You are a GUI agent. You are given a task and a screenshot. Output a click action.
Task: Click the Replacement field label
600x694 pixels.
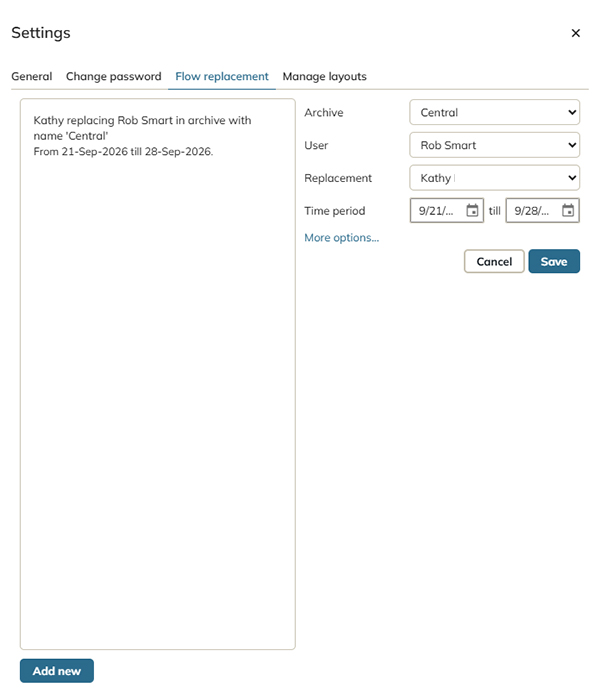coord(338,178)
